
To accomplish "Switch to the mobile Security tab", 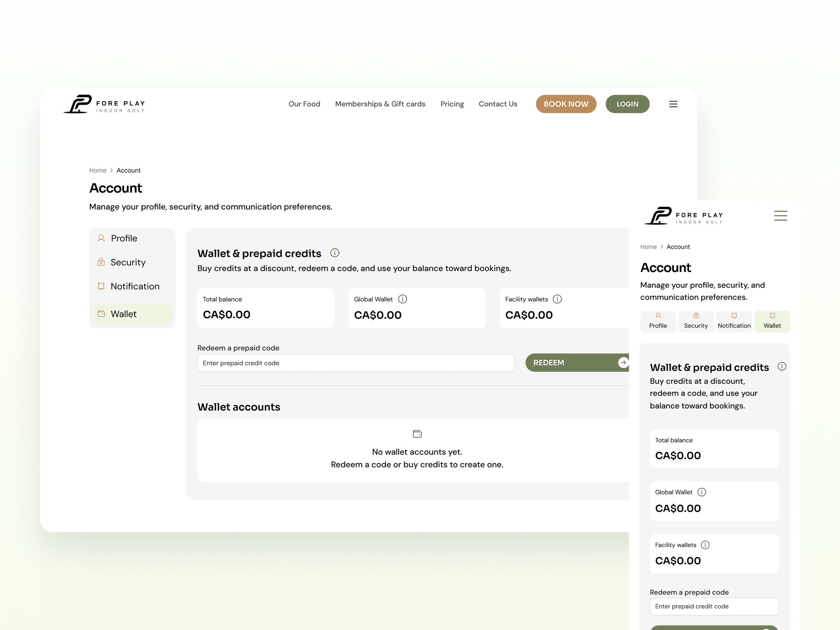I will point(696,321).
